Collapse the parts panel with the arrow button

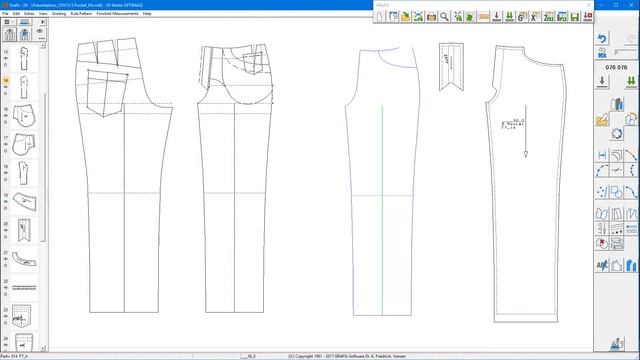[x=42, y=22]
